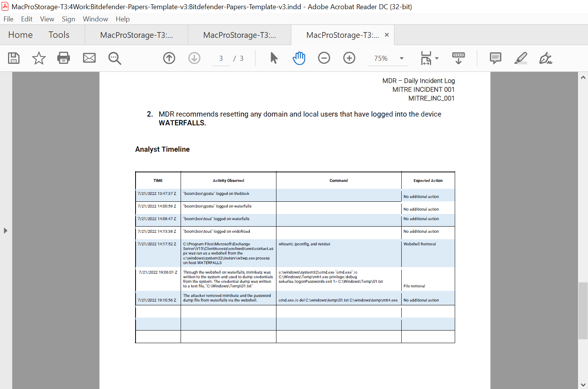
Task: Click 'MDR – Daily Incident Log' header
Action: (x=418, y=81)
